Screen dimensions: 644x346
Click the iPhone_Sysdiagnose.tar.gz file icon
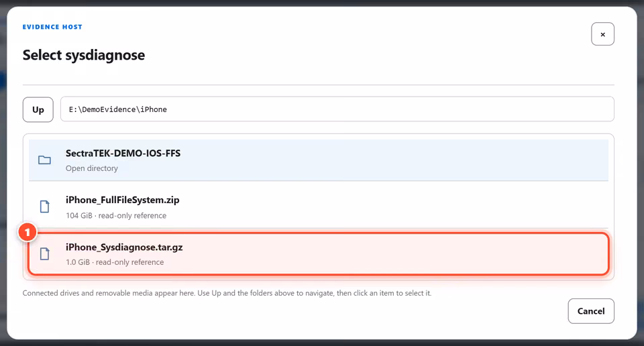pyautogui.click(x=44, y=254)
